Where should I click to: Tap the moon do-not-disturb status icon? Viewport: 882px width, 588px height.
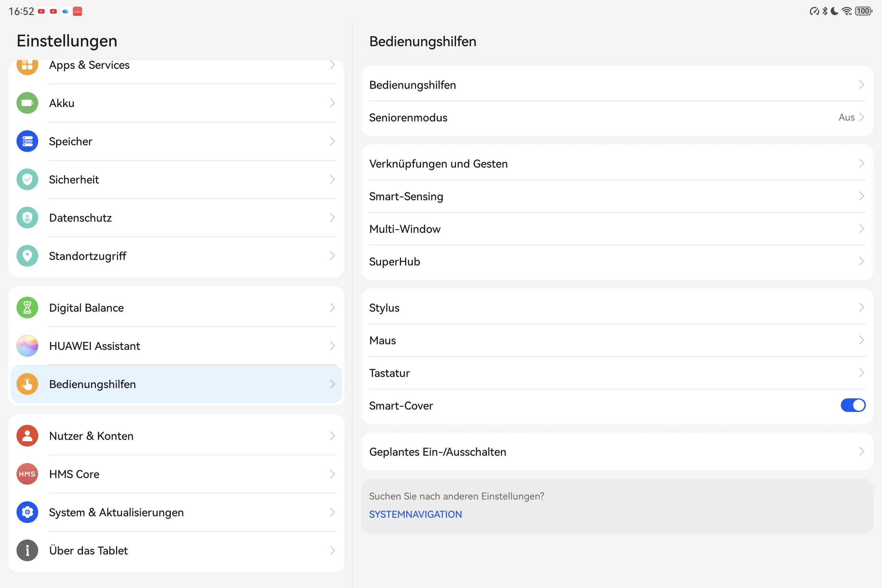click(x=834, y=11)
